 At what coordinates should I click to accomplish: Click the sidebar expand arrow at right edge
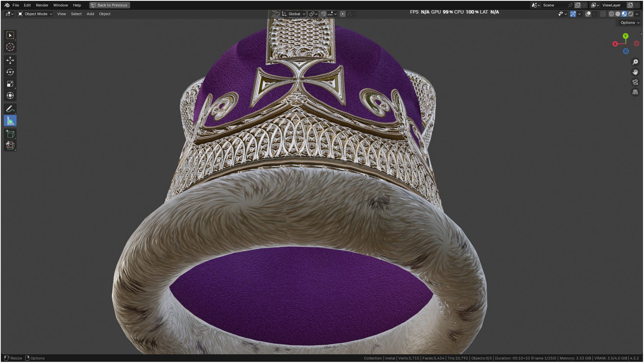641,34
